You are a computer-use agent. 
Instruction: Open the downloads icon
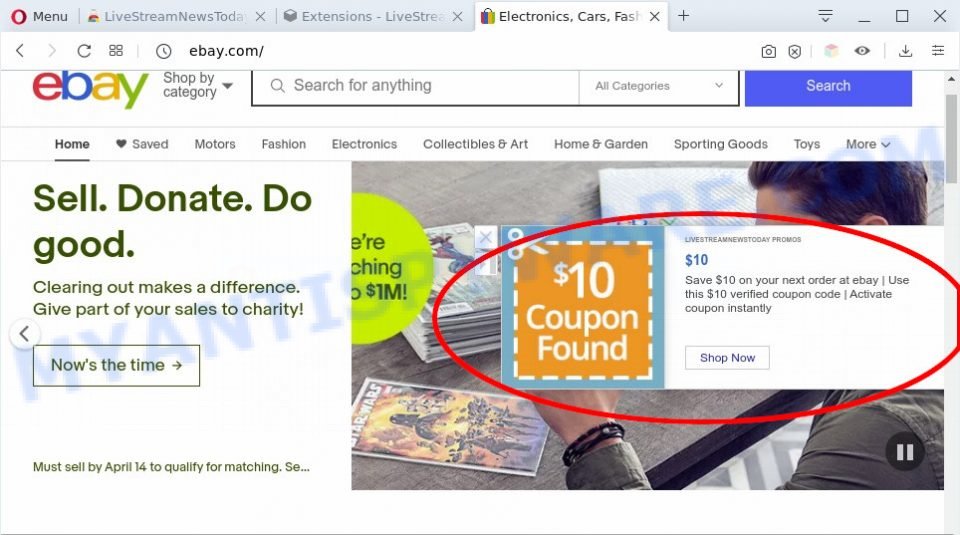[906, 51]
